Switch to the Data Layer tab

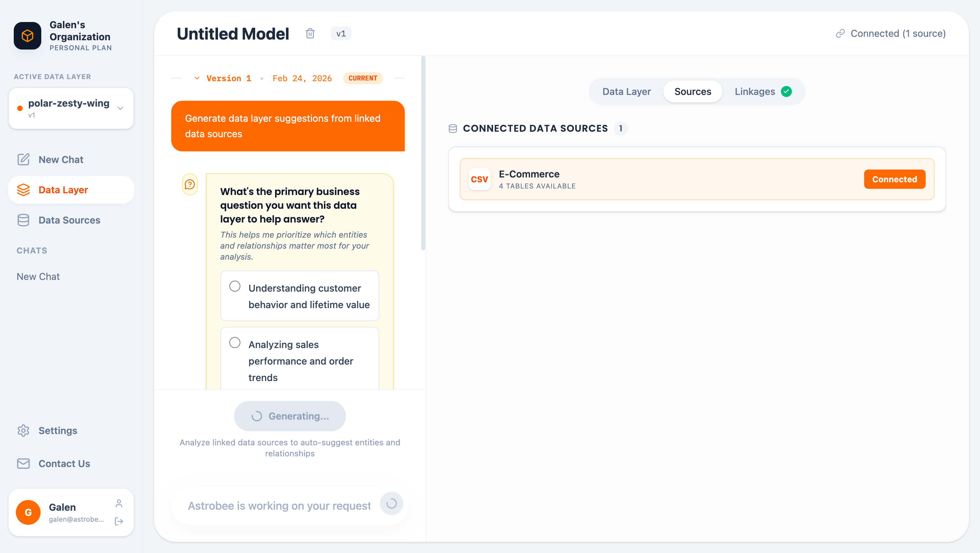click(626, 92)
